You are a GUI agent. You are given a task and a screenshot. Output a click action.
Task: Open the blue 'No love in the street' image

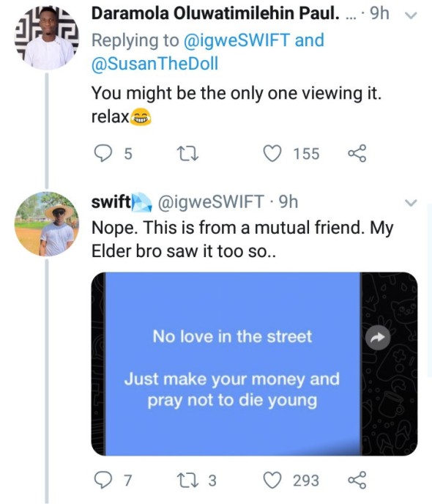coord(233,364)
